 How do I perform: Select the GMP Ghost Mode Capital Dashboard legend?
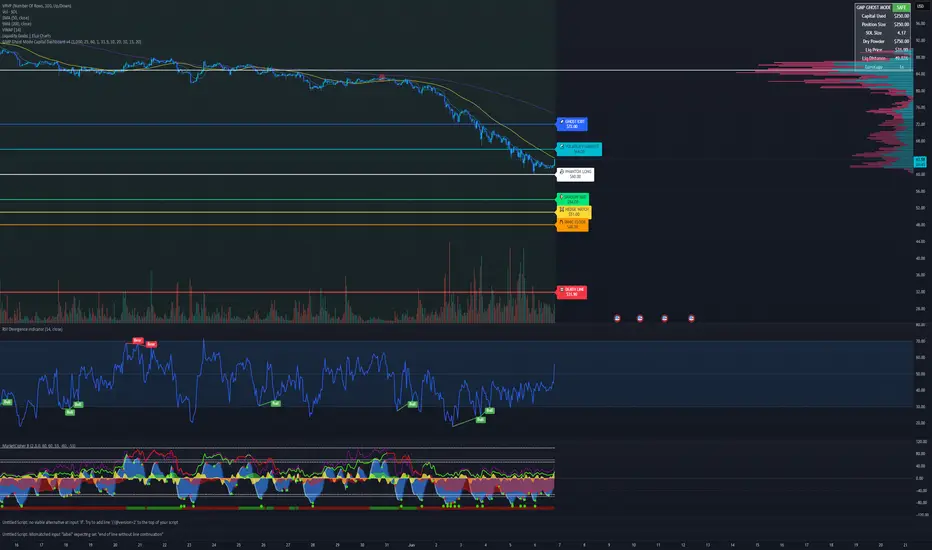(71, 42)
